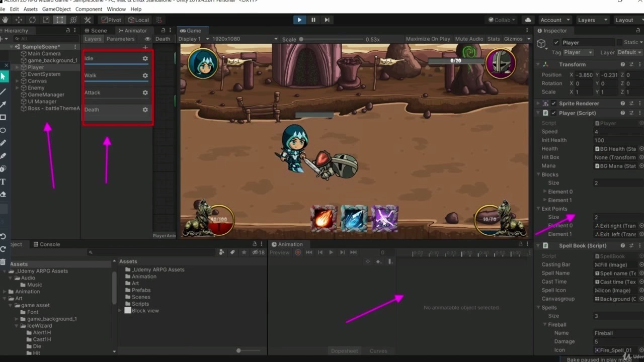Toggle Pivot handle position
644x362 pixels.
[x=111, y=20]
